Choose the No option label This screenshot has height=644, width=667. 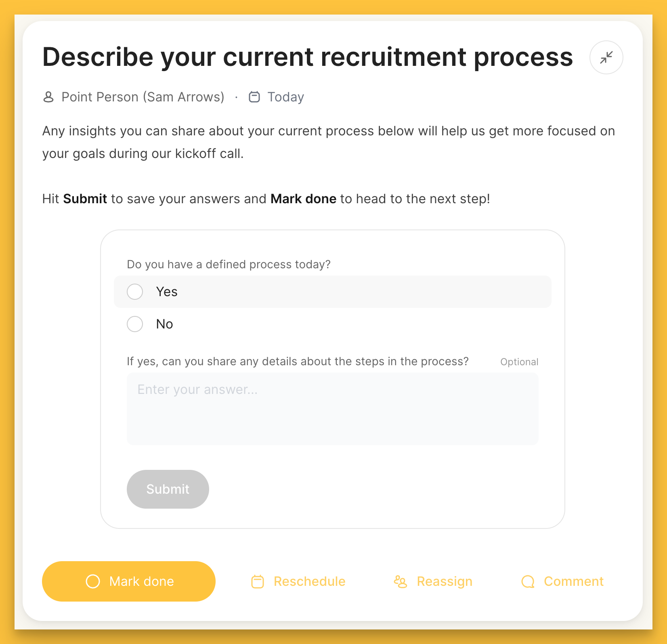click(164, 324)
